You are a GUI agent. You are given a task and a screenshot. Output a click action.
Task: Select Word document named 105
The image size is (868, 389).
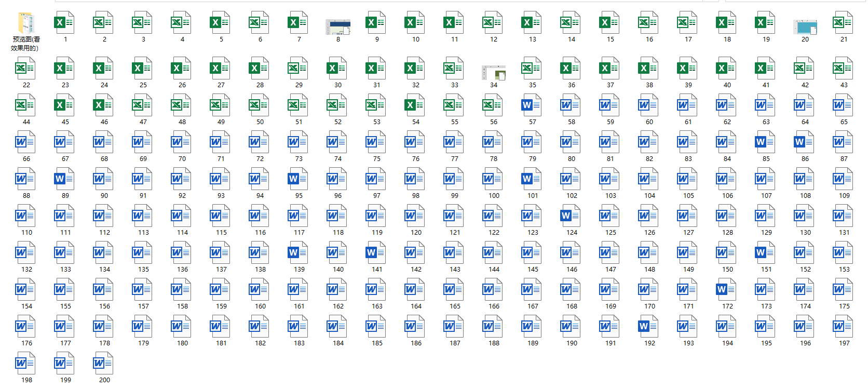click(x=688, y=180)
